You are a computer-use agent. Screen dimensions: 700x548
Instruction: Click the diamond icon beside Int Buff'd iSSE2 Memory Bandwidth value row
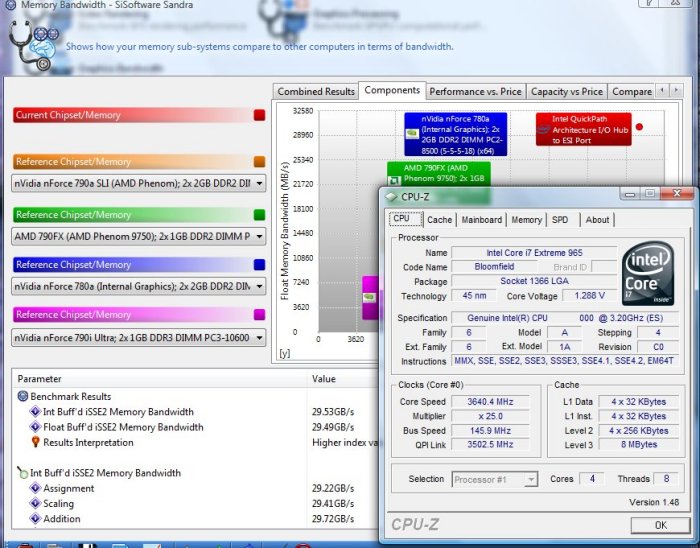click(x=35, y=411)
